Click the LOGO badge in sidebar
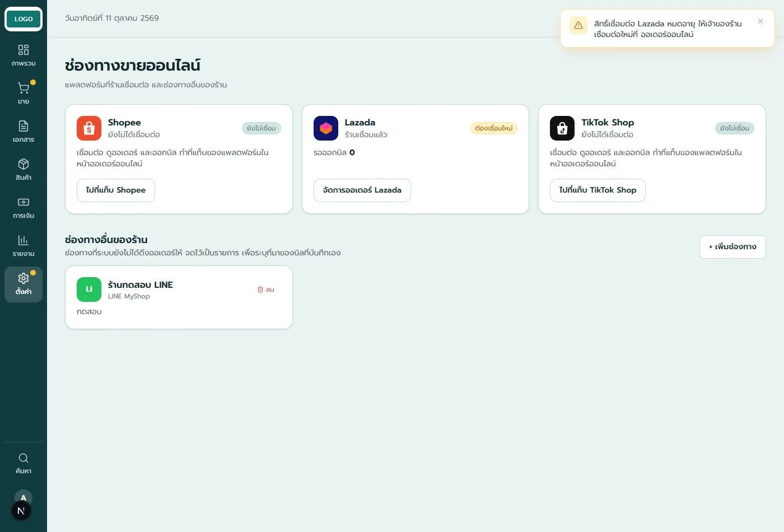The height and width of the screenshot is (532, 784). point(24,19)
